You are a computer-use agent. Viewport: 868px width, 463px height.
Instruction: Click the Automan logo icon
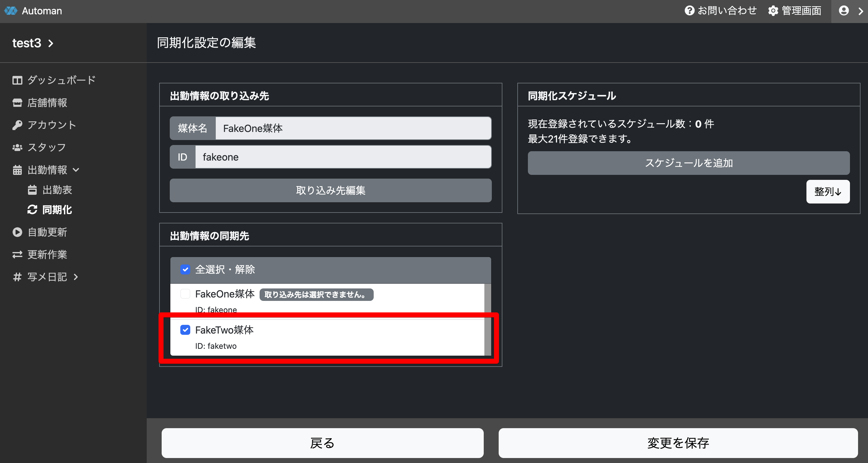[x=11, y=11]
